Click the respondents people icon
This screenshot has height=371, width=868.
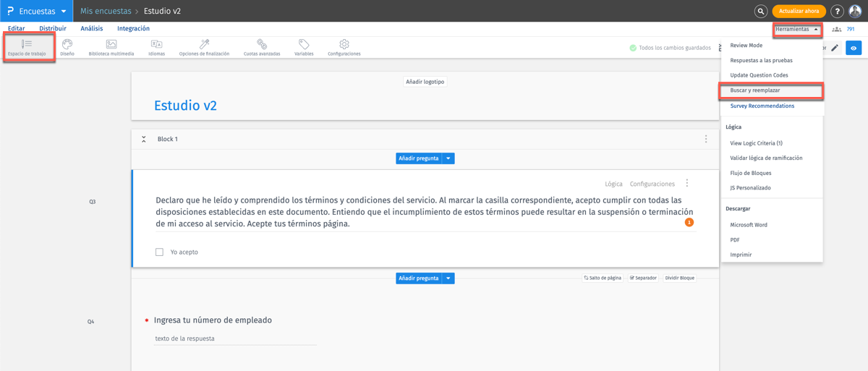[837, 30]
